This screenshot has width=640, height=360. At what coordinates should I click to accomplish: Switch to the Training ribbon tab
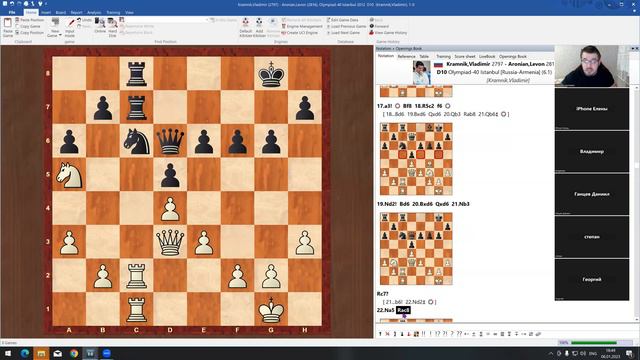click(x=113, y=13)
